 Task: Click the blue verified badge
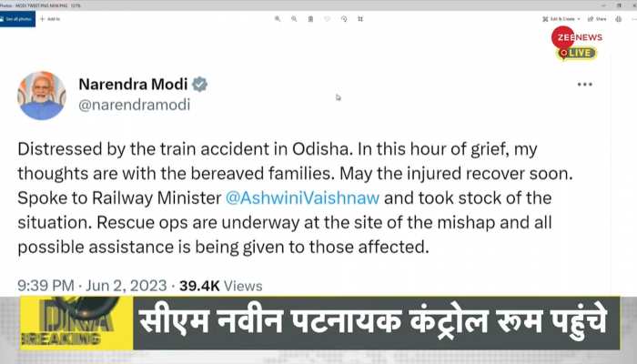coord(199,85)
